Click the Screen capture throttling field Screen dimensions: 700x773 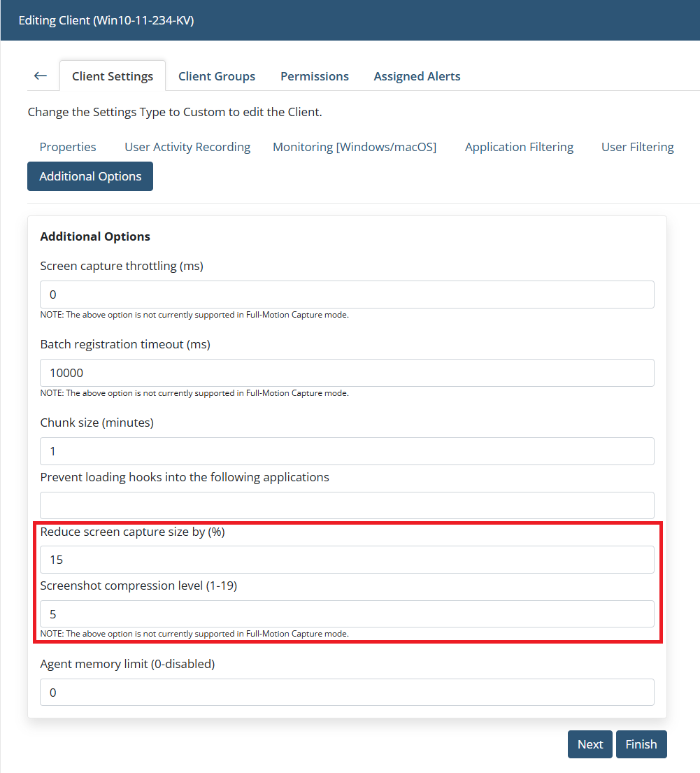click(347, 295)
